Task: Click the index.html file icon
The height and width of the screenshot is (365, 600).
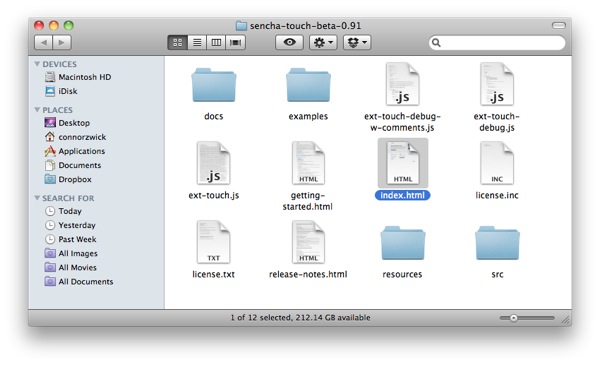Action: [403, 163]
